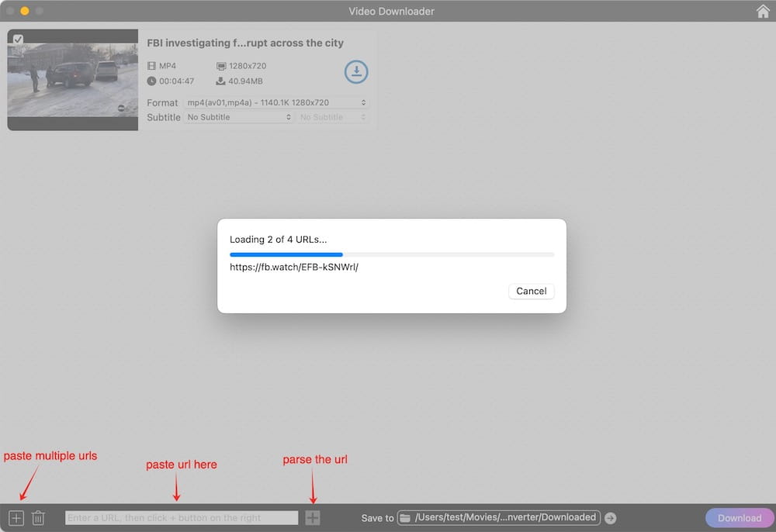The image size is (776, 532).
Task: Click the 40.94MB file size value
Action: tap(245, 81)
